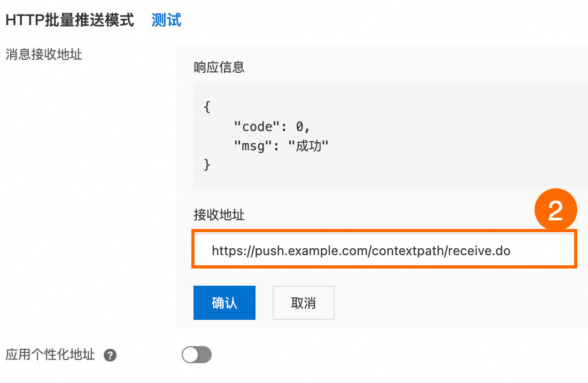Image resolution: width=588 pixels, height=383 pixels.
Task: Click the opening brace of the JSON
Action: [207, 108]
